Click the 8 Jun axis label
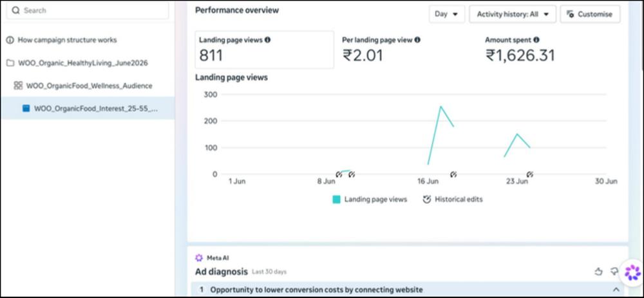This screenshot has height=298, width=644. [x=326, y=181]
